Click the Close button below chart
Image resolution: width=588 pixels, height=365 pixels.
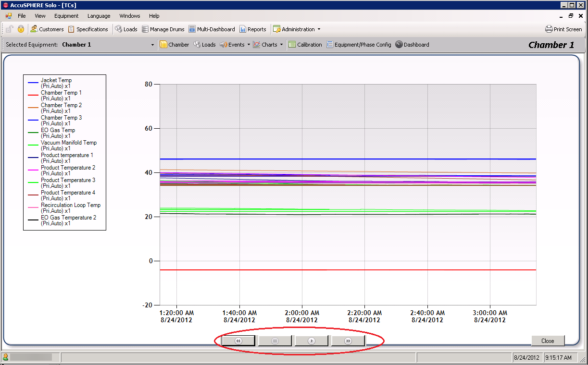(548, 341)
